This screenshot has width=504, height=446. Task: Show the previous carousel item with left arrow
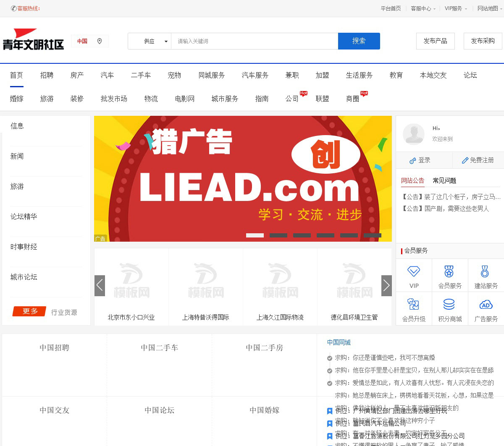tap(100, 286)
